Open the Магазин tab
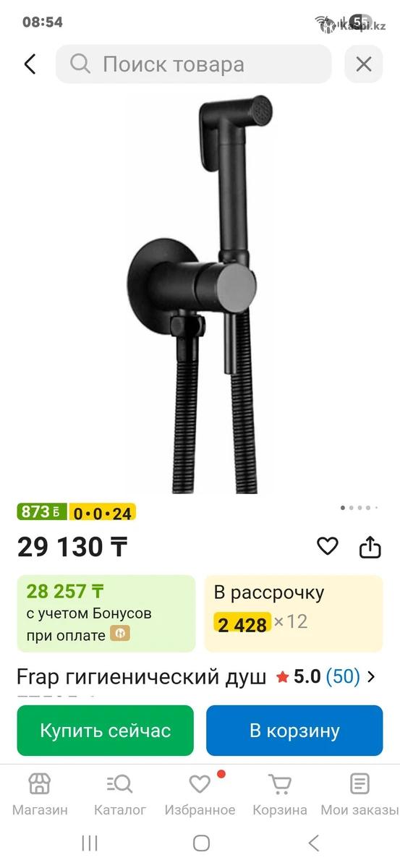Viewport: 400px width, 868px height. (40, 794)
